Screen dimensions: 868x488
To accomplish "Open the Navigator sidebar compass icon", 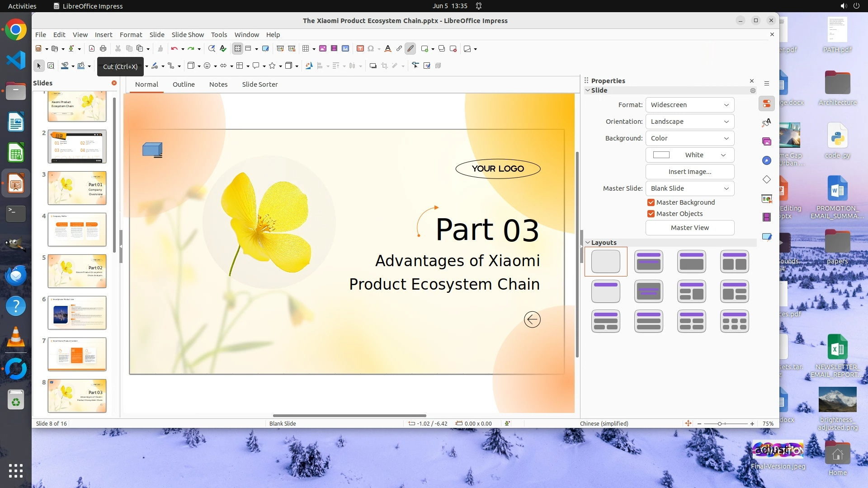I will pos(767,161).
